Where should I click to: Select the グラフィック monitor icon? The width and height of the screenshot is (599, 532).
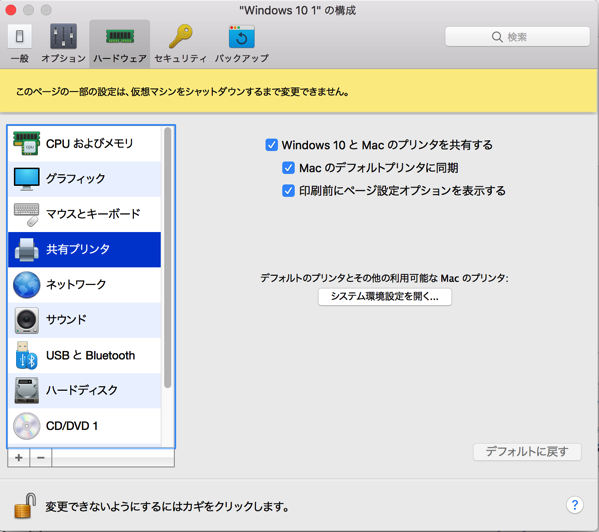[x=26, y=179]
